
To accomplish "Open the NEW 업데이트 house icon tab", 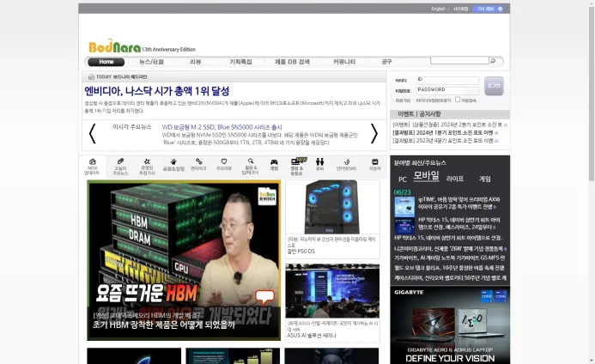I will point(92,167).
